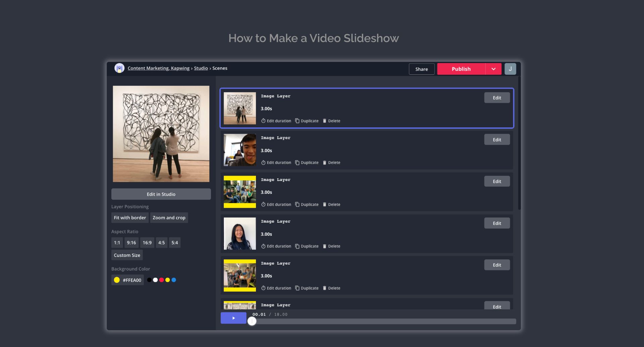Open the #FFEA00 background color picker
644x347 pixels.
(127, 280)
